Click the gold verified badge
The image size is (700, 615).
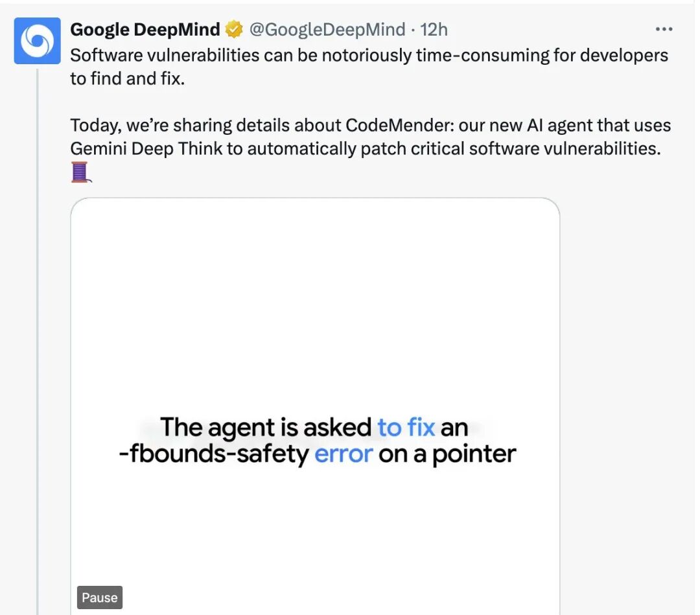click(x=233, y=30)
